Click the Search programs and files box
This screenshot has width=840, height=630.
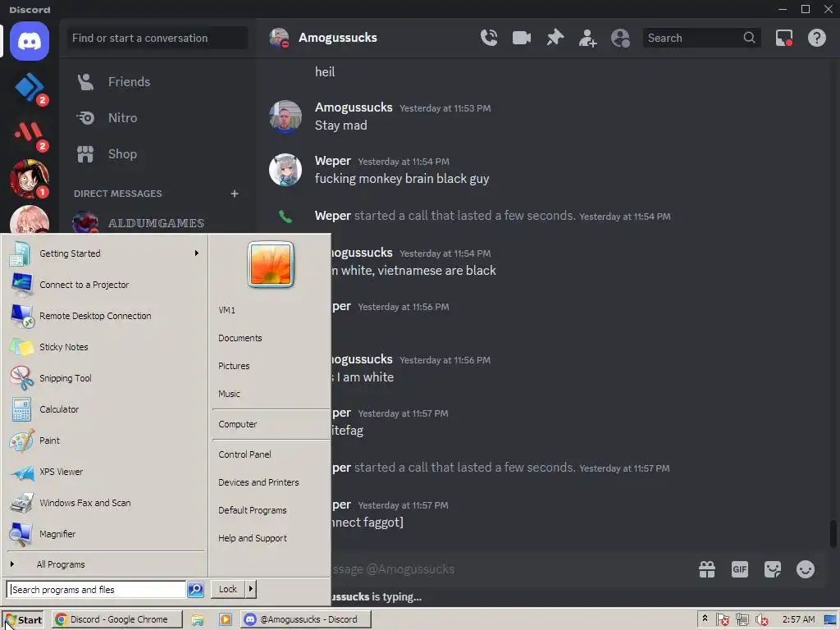(97, 589)
